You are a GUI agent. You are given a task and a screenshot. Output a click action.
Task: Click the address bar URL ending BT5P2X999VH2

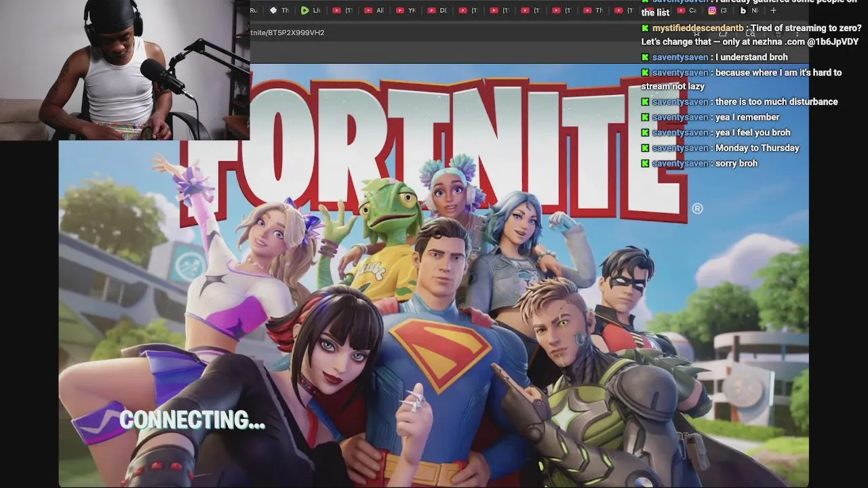click(288, 33)
